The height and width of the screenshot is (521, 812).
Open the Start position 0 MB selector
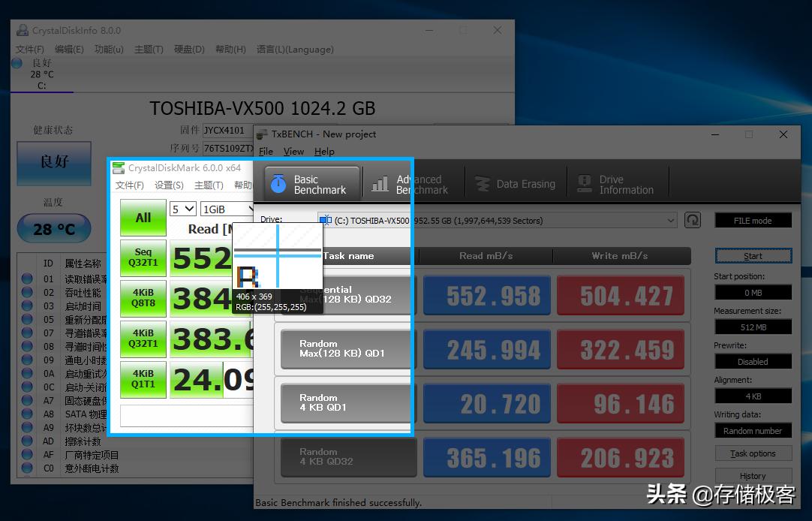click(x=753, y=293)
